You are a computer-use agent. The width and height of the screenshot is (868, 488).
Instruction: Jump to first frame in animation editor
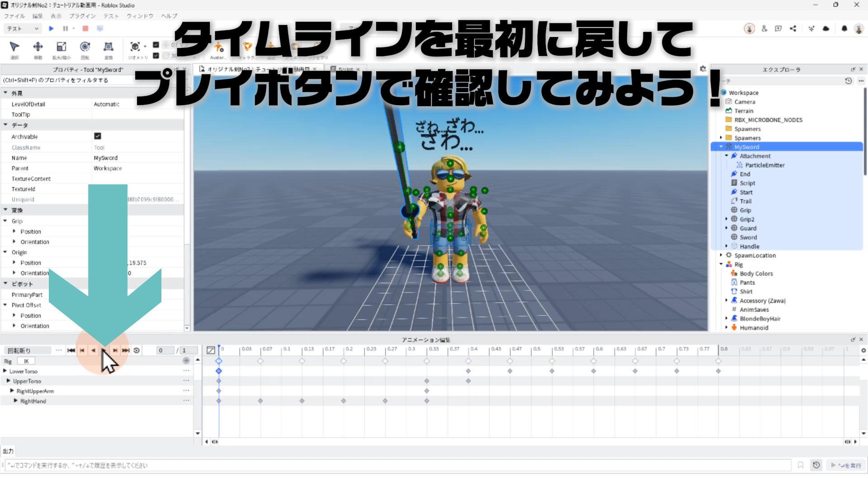click(71, 350)
